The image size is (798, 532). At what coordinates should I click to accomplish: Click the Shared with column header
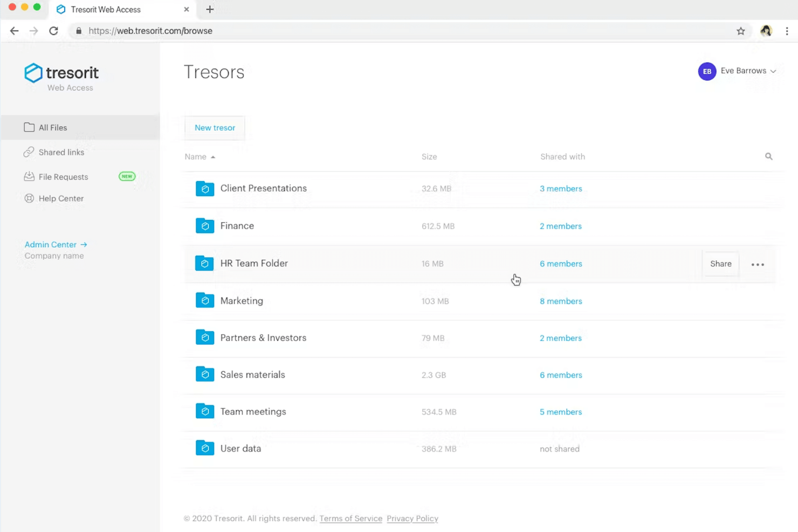[x=562, y=157]
